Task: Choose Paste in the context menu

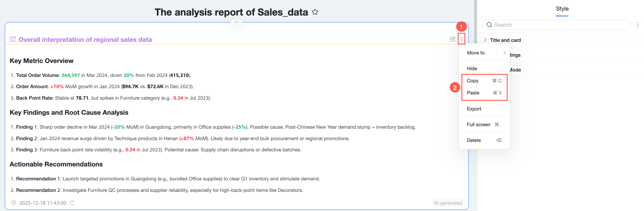Action: click(473, 93)
